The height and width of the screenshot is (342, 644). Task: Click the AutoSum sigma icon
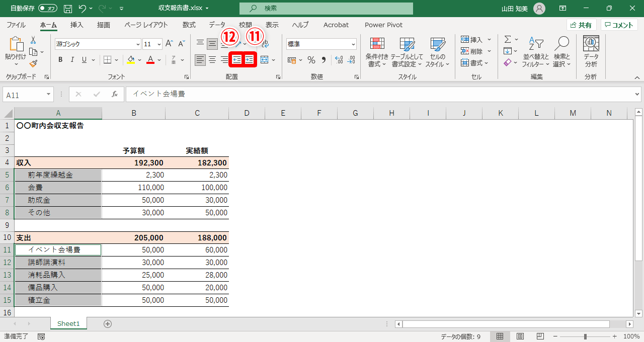click(x=507, y=39)
